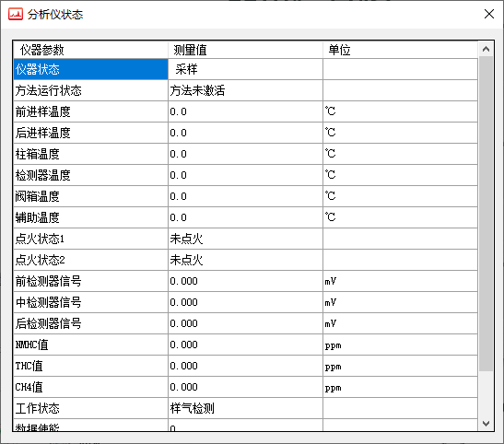Click the scroll up arrow
The height and width of the screenshot is (444, 504).
(x=486, y=49)
